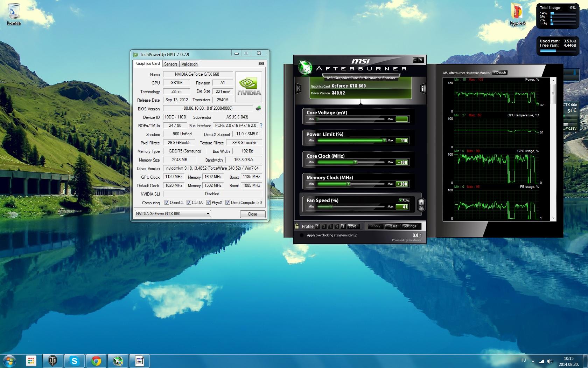Click the taskbar clock showing 10:15
588x368 pixels.
569,361
